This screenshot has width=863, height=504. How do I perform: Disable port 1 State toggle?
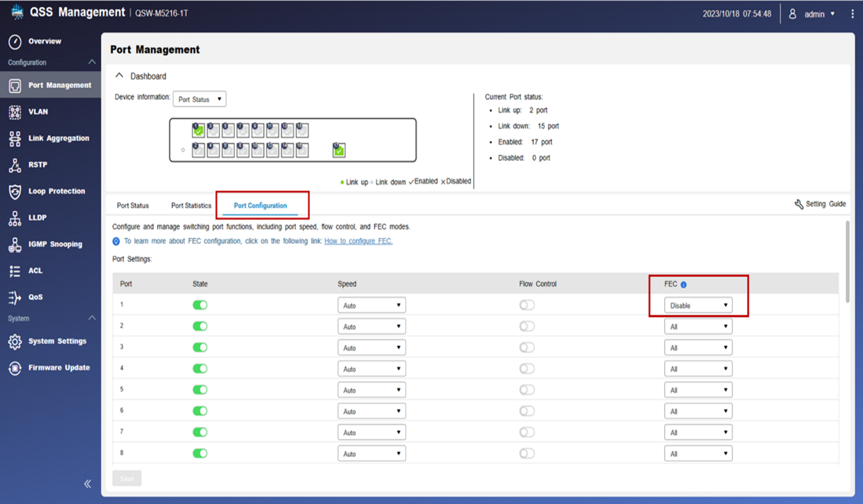tap(200, 305)
